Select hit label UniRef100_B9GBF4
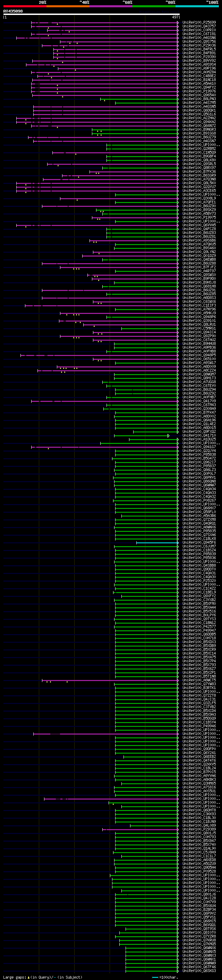Viewport: 222px width, 980px height. (199, 156)
